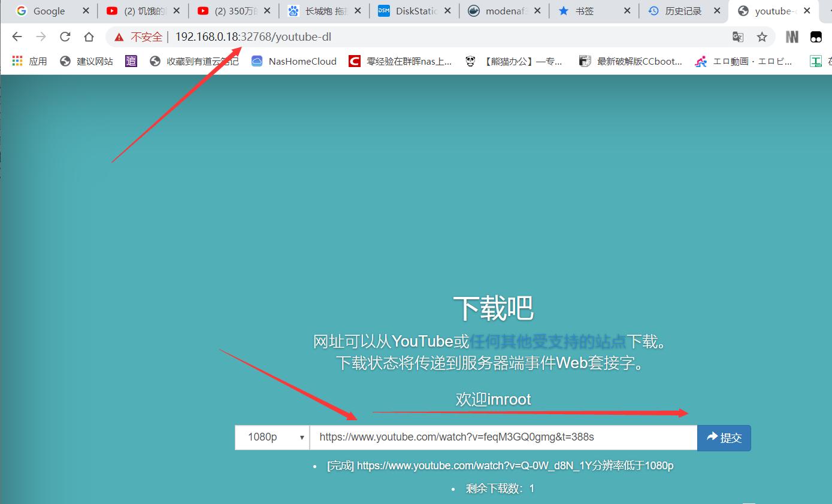Star the current page to bookmark it
Screen dimensions: 832x504
[762, 37]
